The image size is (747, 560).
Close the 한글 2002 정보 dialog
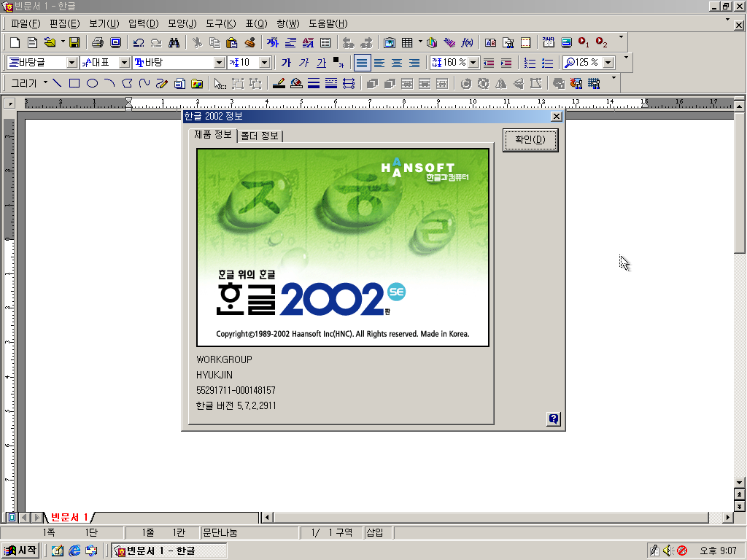pyautogui.click(x=556, y=116)
